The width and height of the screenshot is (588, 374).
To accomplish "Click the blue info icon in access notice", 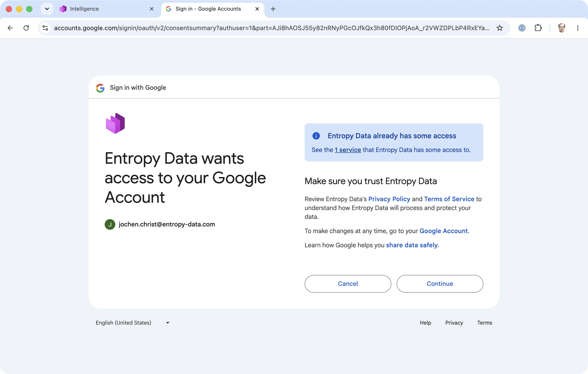I will click(316, 136).
